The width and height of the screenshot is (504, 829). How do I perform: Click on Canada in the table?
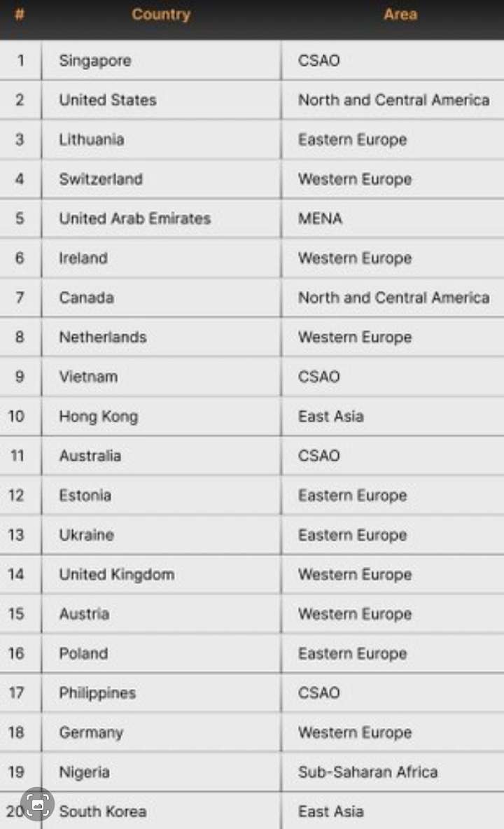click(86, 298)
